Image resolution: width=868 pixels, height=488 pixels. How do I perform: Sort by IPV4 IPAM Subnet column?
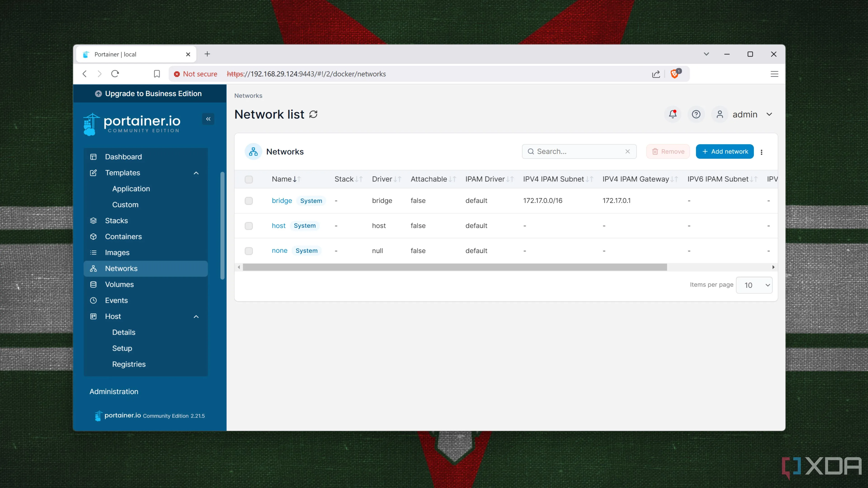coord(558,179)
